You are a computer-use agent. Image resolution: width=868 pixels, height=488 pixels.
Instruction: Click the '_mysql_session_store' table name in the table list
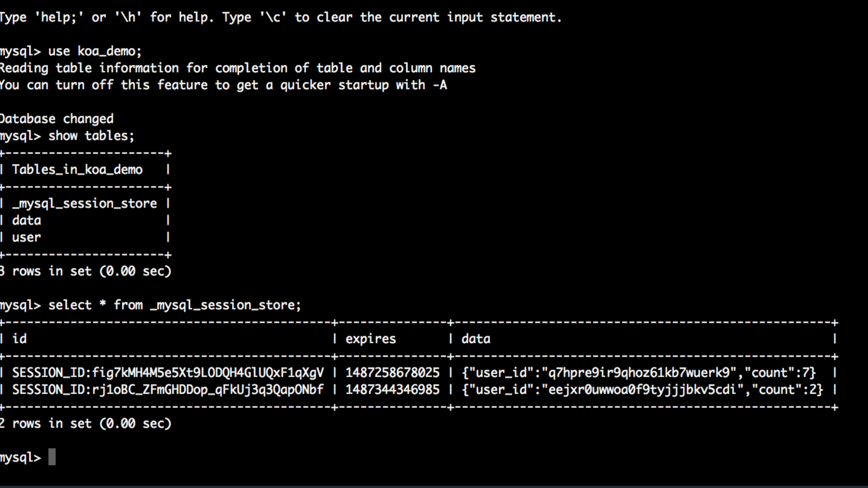(x=85, y=203)
